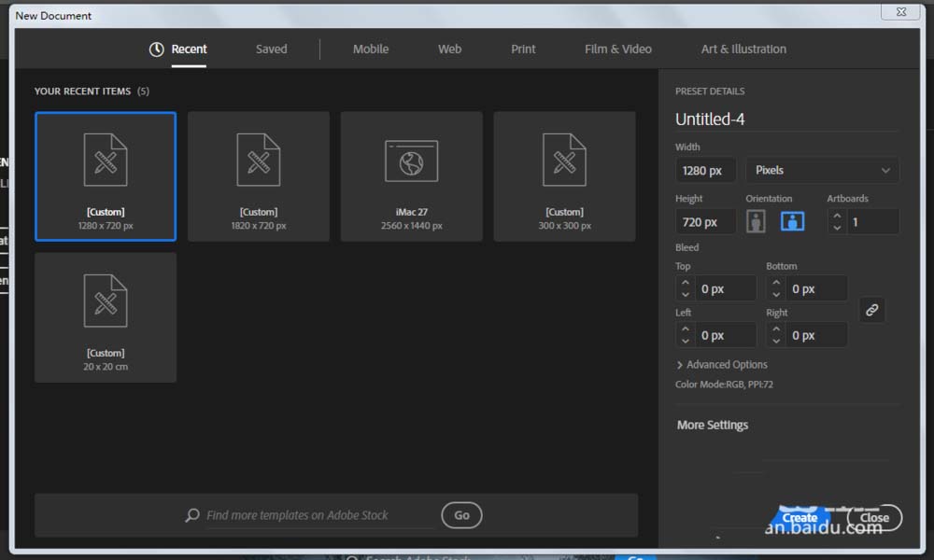The width and height of the screenshot is (934, 560).
Task: Click the Color Mode:RGB, PPI:72 text
Action: click(724, 385)
